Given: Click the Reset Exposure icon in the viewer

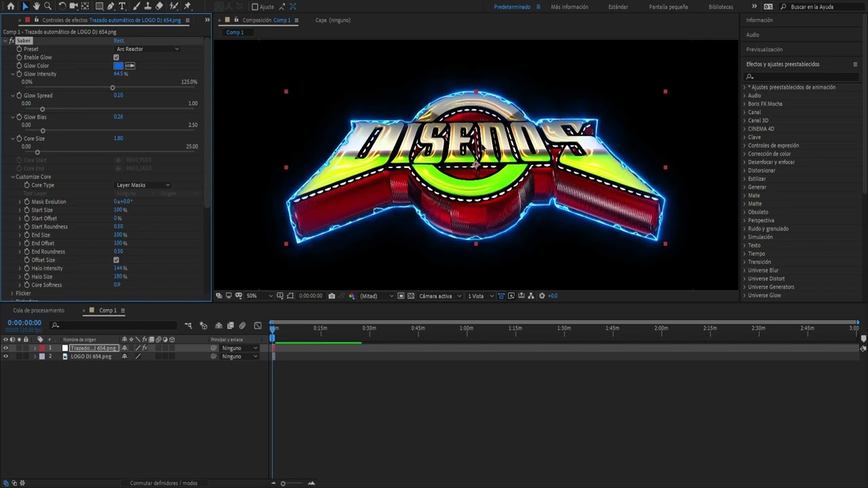Looking at the screenshot, I should tap(542, 296).
